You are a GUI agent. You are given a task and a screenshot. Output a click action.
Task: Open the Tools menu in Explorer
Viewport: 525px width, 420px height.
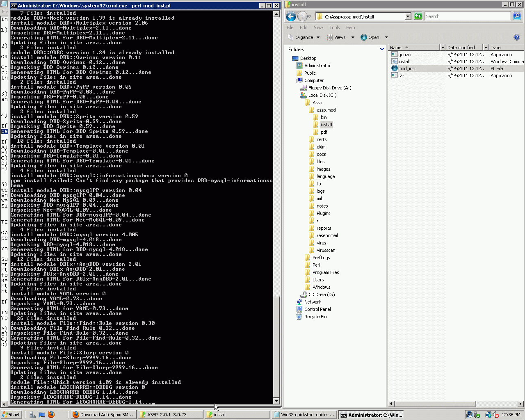coord(335,27)
